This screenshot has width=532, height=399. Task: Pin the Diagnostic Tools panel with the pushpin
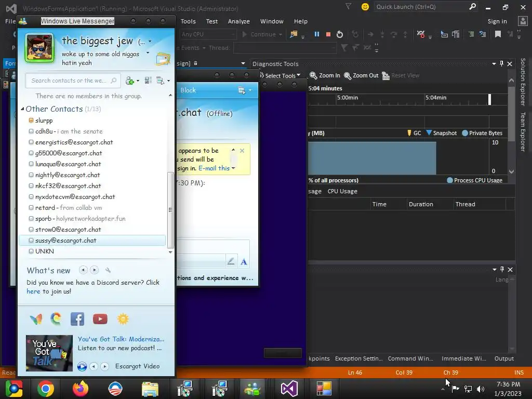click(501, 63)
